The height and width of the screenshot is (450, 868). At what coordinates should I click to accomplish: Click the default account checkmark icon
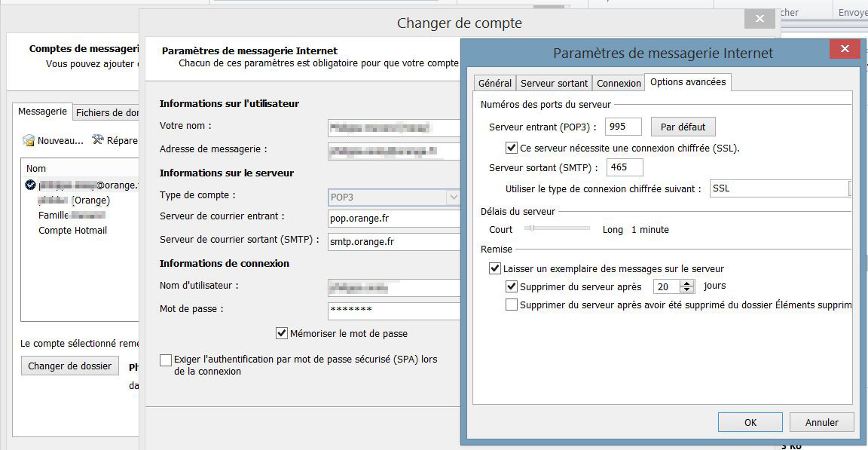[x=30, y=185]
